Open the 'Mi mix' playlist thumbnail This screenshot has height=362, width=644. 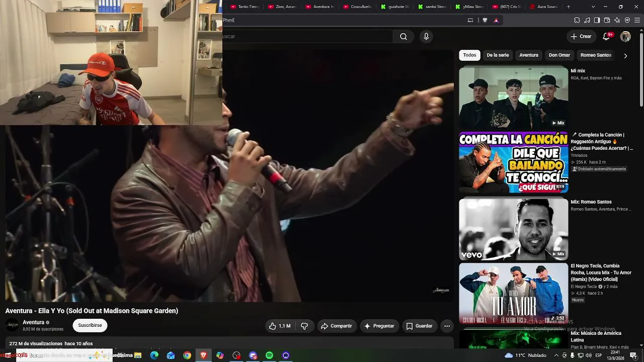513,98
